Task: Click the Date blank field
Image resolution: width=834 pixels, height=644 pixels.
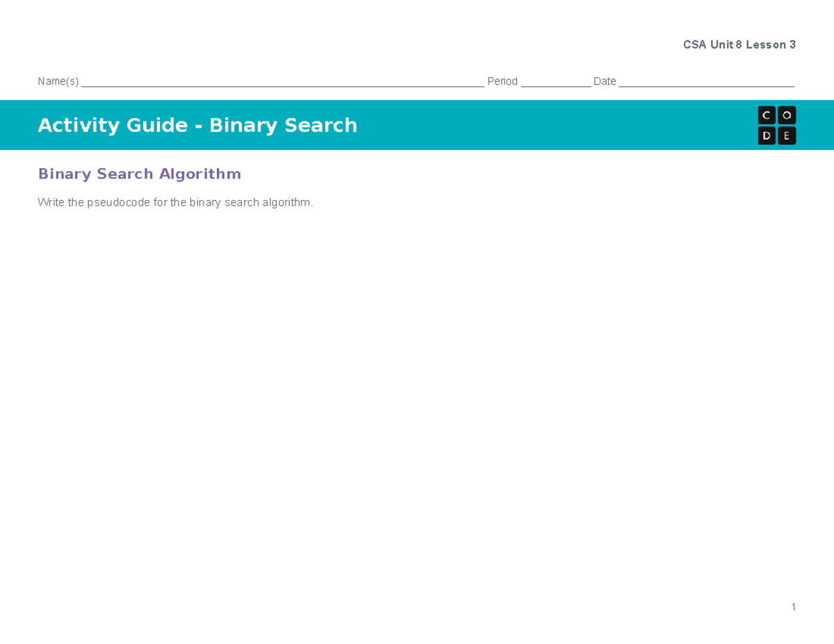Action: pos(705,83)
